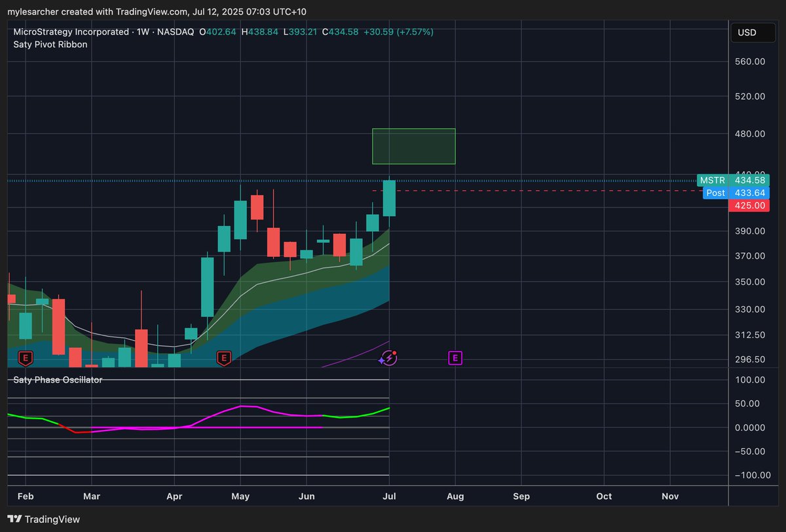Click the Aug label on the time axis
The width and height of the screenshot is (786, 532).
[x=455, y=497]
